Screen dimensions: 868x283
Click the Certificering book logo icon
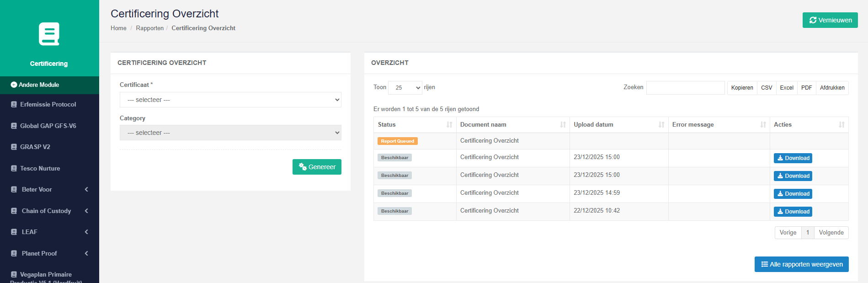click(49, 34)
